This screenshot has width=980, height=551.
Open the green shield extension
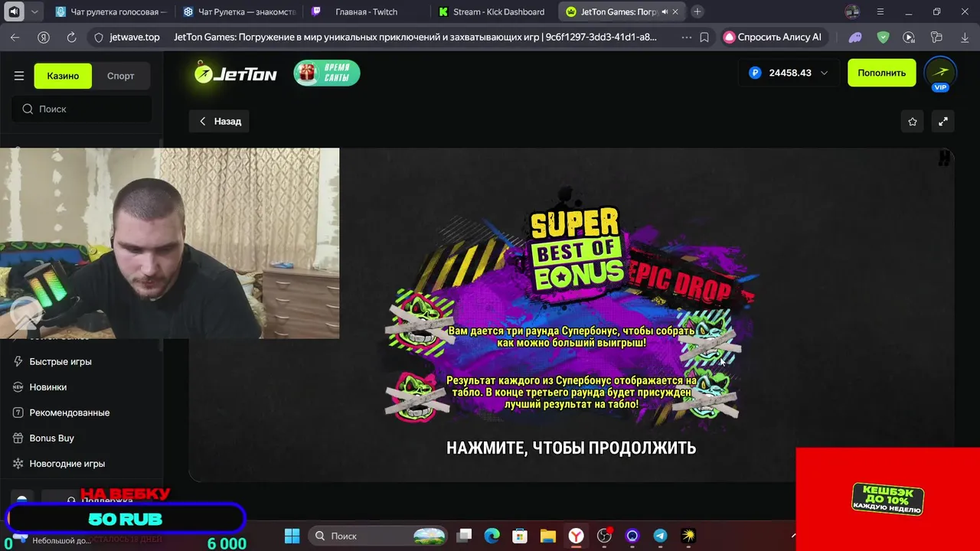pyautogui.click(x=883, y=37)
